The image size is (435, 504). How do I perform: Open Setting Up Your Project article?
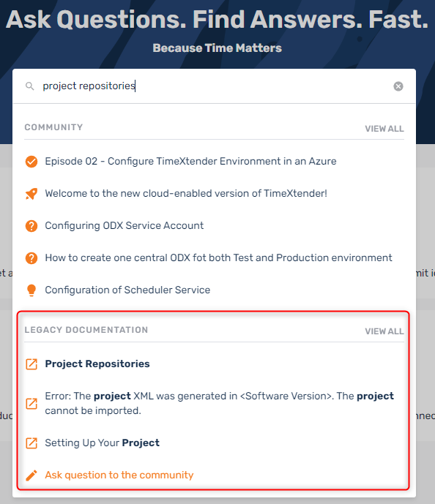tap(102, 443)
